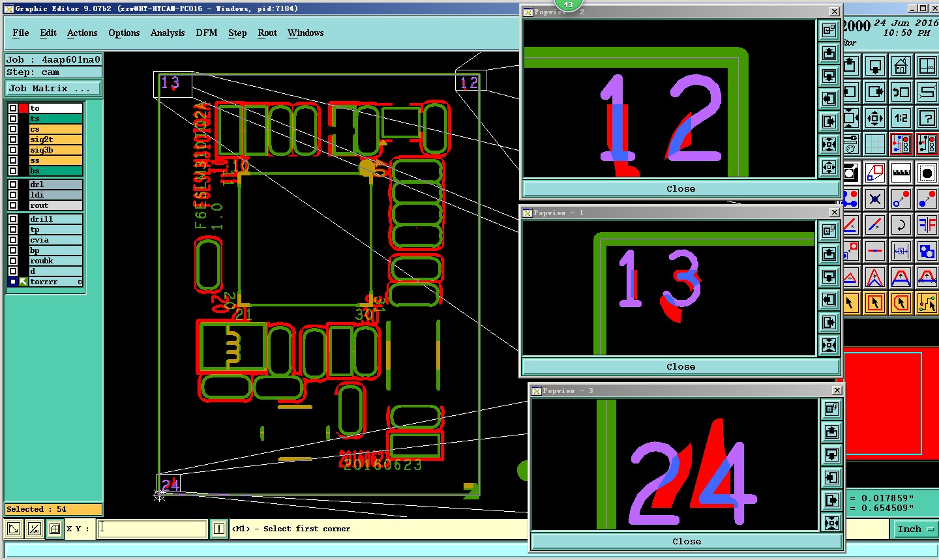This screenshot has height=560, width=939.
Task: Toggle the checkbox for layer 'to'
Action: 13,108
